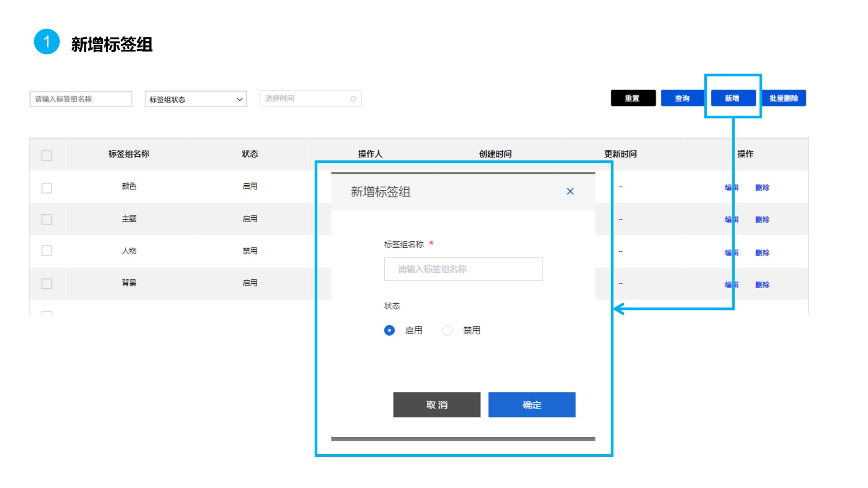This screenshot has height=488, width=868.
Task: Select the 启用 radio button
Action: 389,331
